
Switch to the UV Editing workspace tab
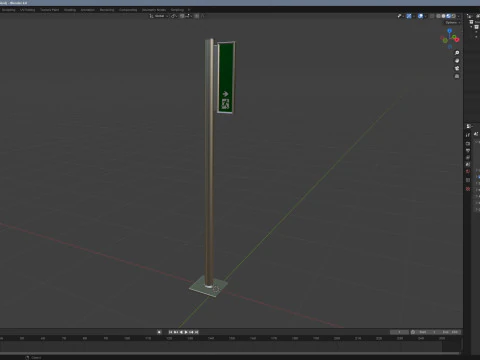(27, 10)
